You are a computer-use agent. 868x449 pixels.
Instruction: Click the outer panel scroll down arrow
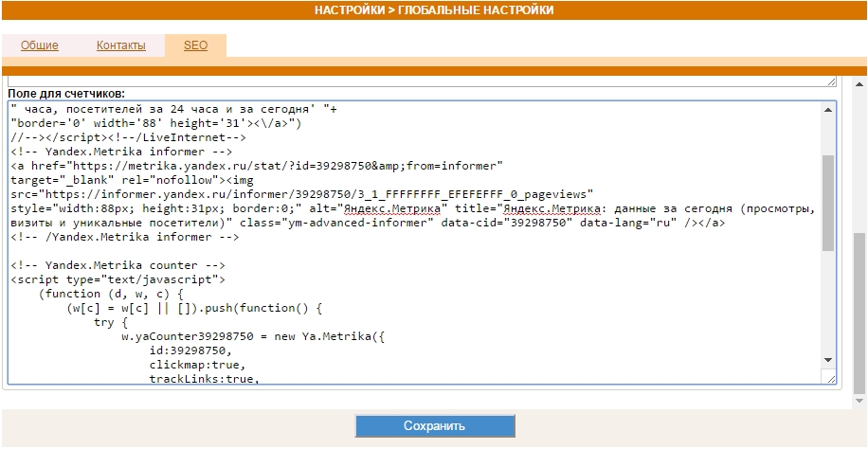pyautogui.click(x=859, y=400)
